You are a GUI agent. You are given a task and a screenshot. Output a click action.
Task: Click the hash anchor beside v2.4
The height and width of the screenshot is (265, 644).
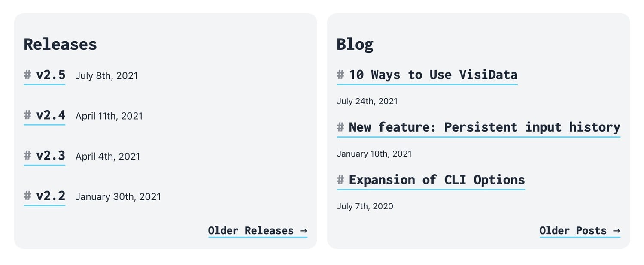point(27,115)
